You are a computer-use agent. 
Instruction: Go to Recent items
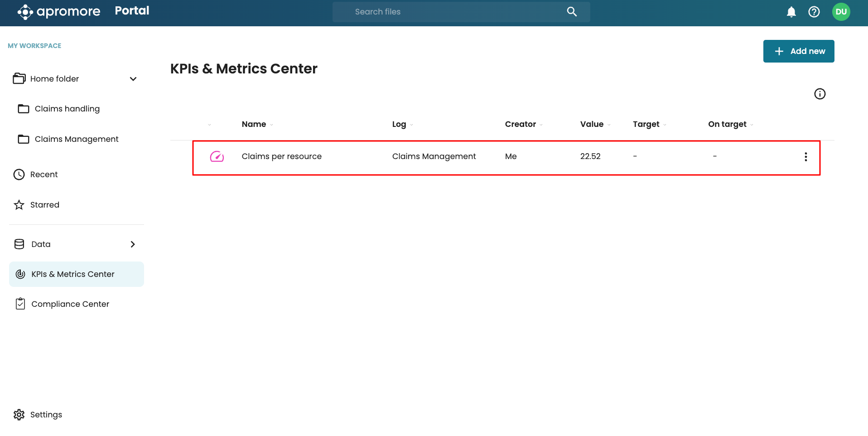(44, 174)
